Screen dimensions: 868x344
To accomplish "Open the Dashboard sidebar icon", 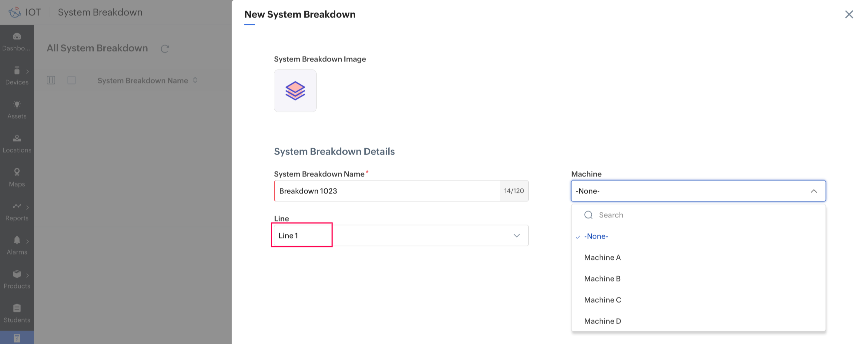I will [17, 37].
